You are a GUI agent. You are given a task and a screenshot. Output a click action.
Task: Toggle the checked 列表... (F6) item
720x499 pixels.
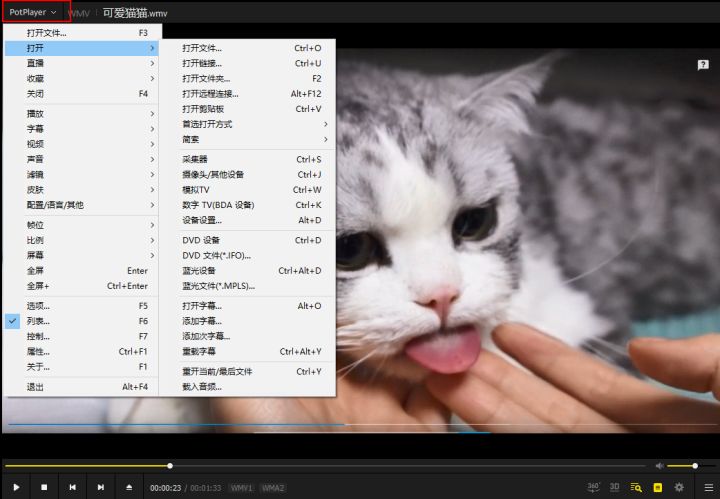[x=82, y=321]
